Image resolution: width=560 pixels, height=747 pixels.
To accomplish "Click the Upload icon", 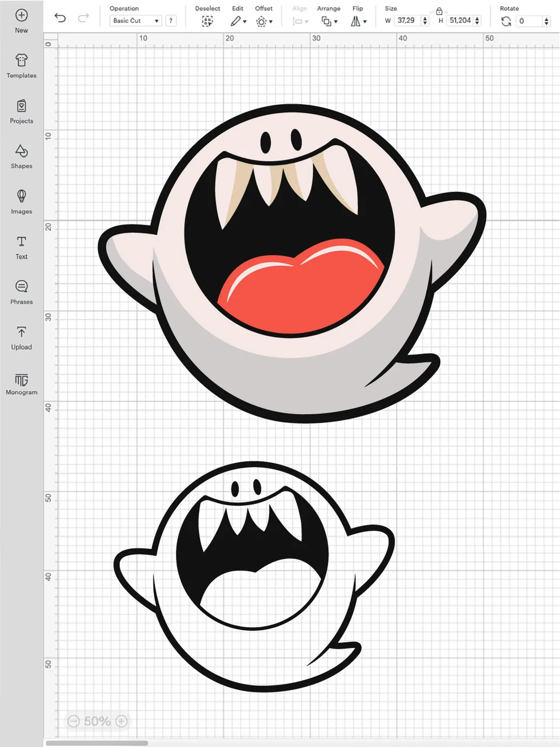I will pyautogui.click(x=21, y=332).
